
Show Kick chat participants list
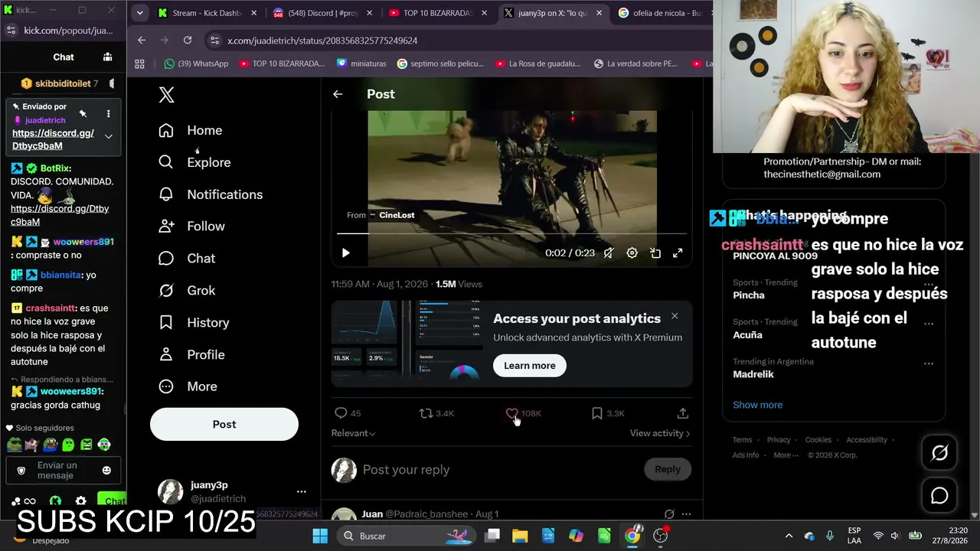[x=108, y=57]
